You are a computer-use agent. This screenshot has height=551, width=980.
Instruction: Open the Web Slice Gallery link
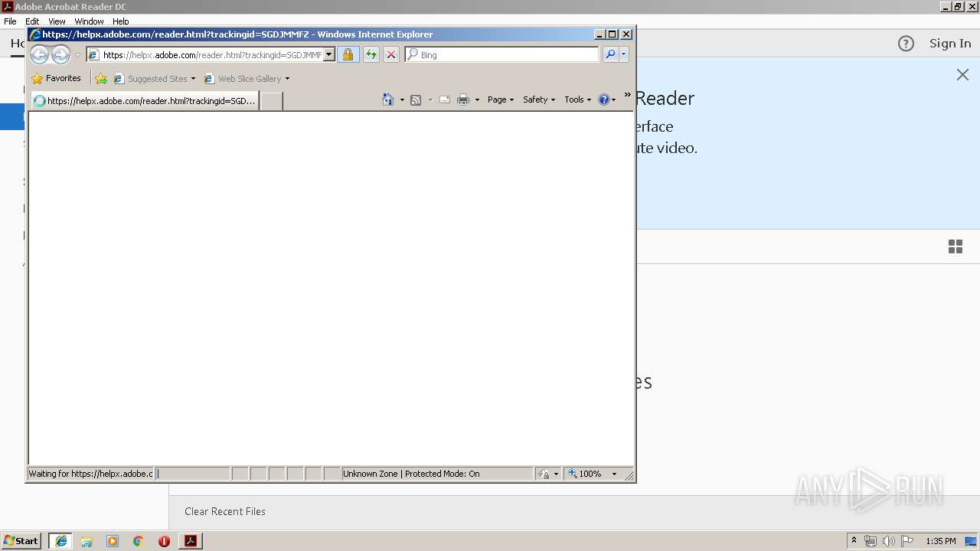pos(247,78)
